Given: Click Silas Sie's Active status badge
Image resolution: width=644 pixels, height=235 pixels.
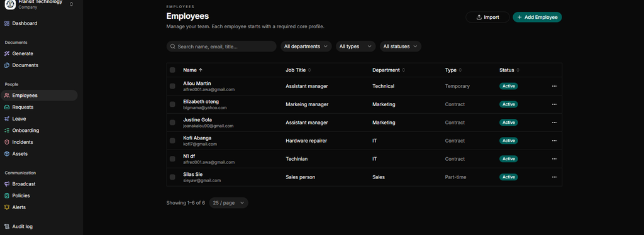Looking at the screenshot, I should tap(508, 177).
